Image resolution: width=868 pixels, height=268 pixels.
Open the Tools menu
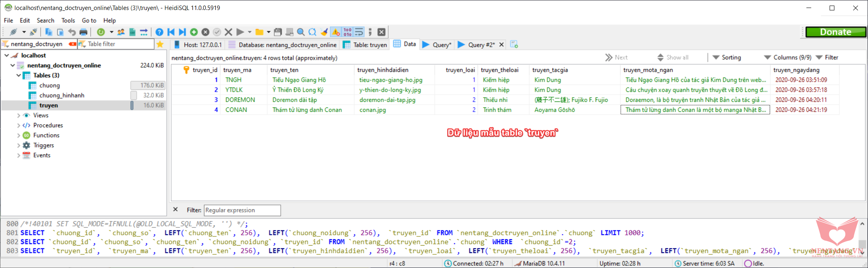(x=68, y=20)
